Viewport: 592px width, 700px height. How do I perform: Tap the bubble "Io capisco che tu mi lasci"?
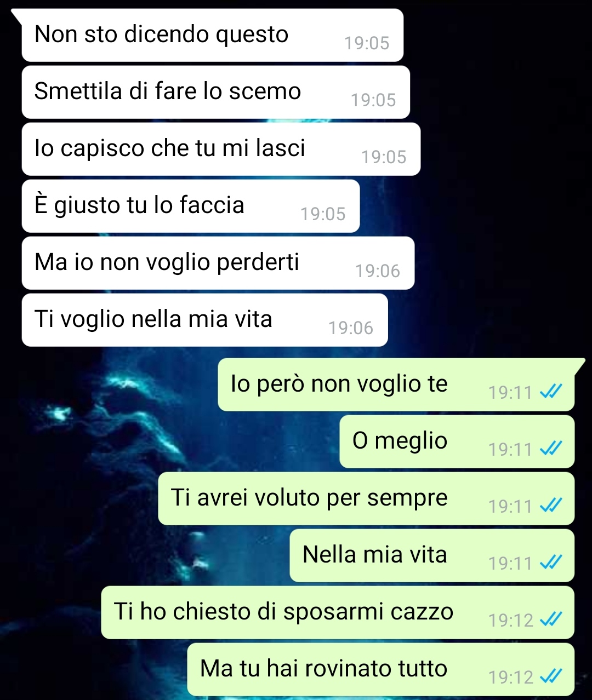pyautogui.click(x=221, y=149)
